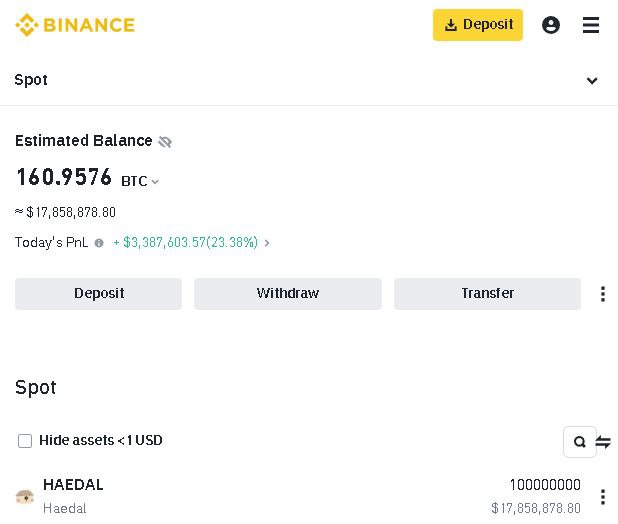This screenshot has height=524, width=618.
Task: Click the gray Deposit button
Action: [x=99, y=294]
